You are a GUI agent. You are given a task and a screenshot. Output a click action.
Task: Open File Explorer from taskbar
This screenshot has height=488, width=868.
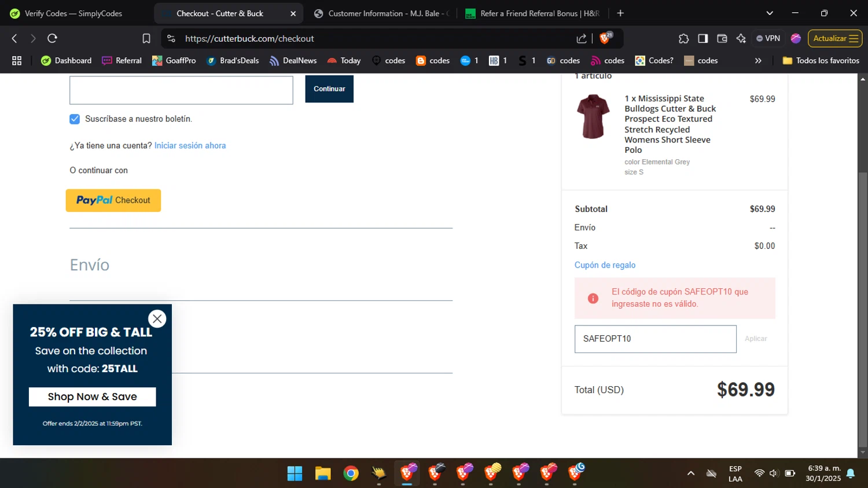tap(322, 474)
